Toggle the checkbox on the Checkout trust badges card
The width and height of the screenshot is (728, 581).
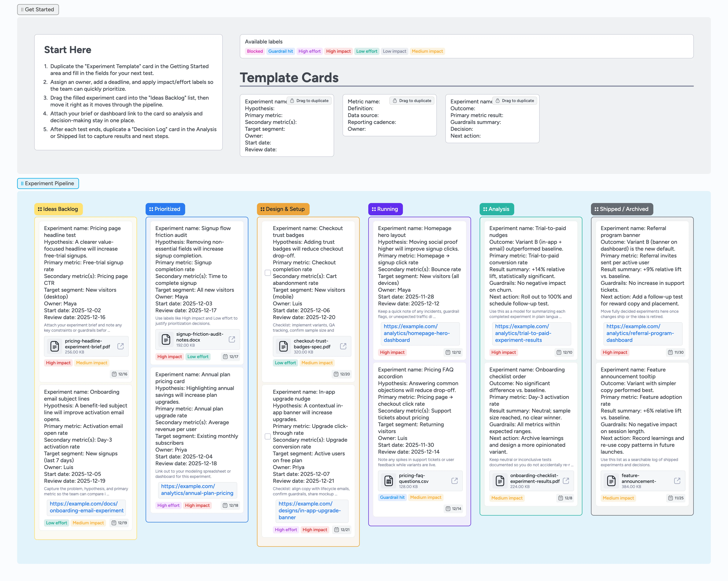(x=267, y=273)
